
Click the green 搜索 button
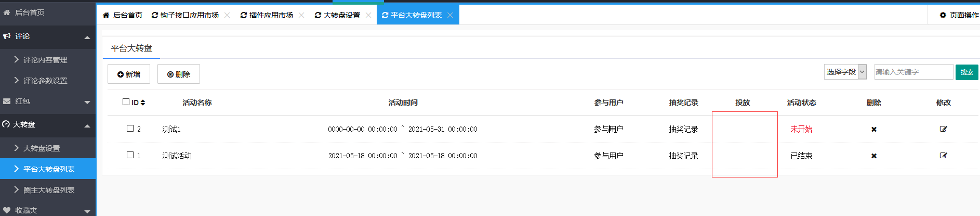(966, 72)
